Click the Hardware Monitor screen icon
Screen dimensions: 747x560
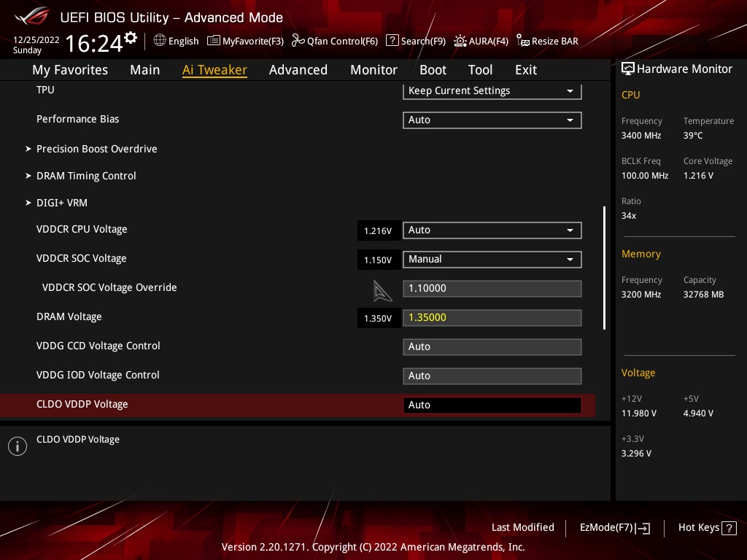[628, 69]
